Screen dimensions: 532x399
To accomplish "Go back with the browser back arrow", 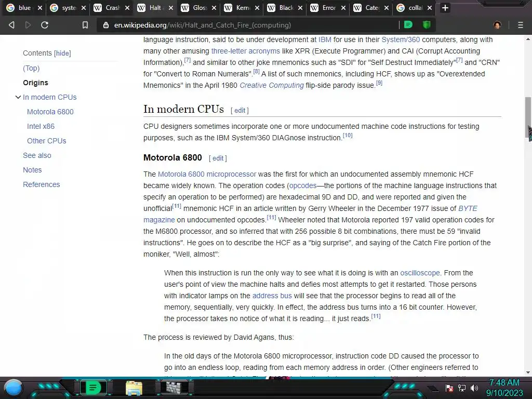I will pyautogui.click(x=11, y=25).
